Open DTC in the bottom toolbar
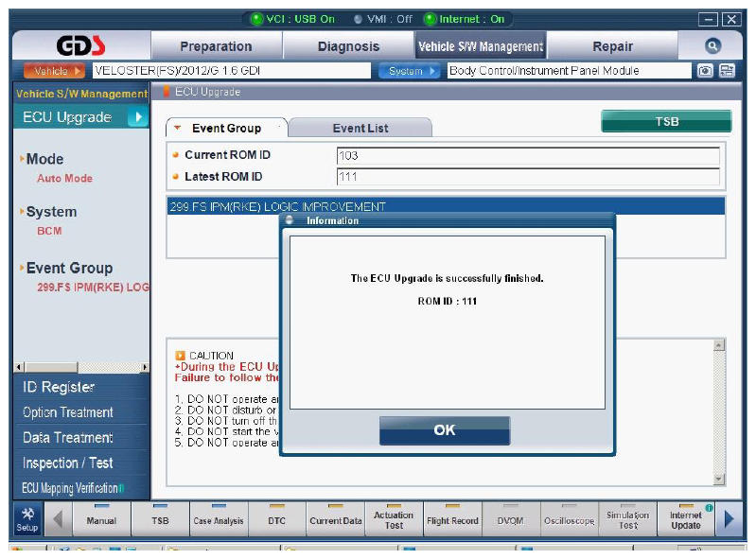 tap(276, 519)
